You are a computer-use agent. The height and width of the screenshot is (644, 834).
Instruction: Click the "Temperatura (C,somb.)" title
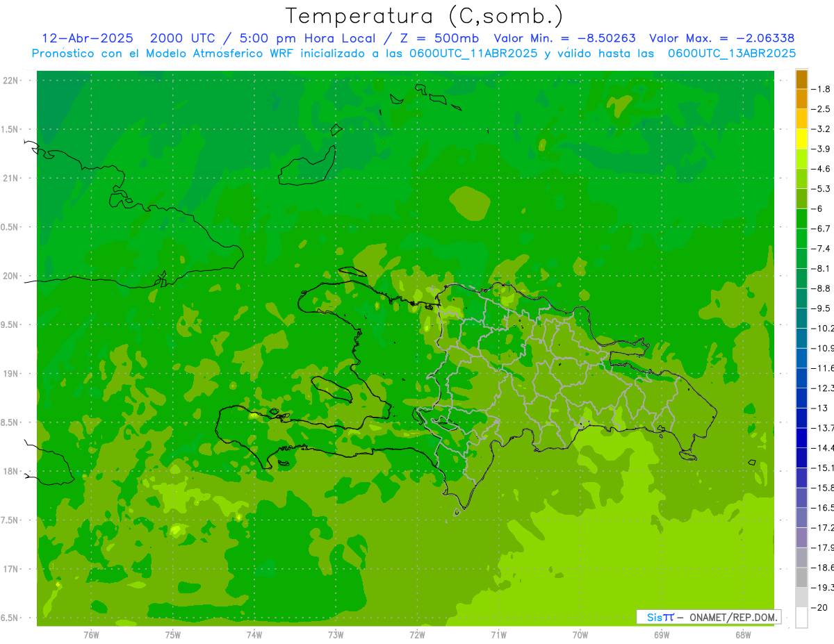pyautogui.click(x=425, y=16)
